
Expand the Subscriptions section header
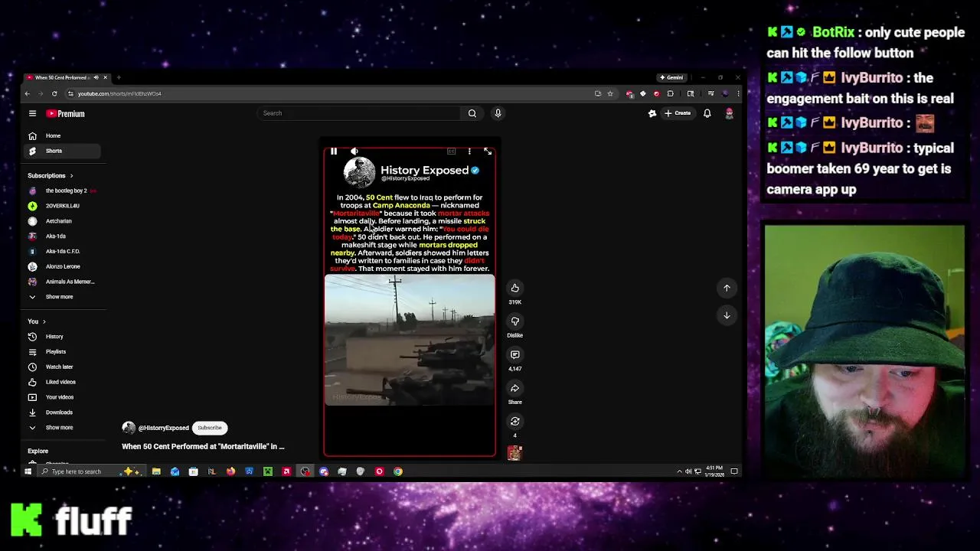click(x=51, y=175)
